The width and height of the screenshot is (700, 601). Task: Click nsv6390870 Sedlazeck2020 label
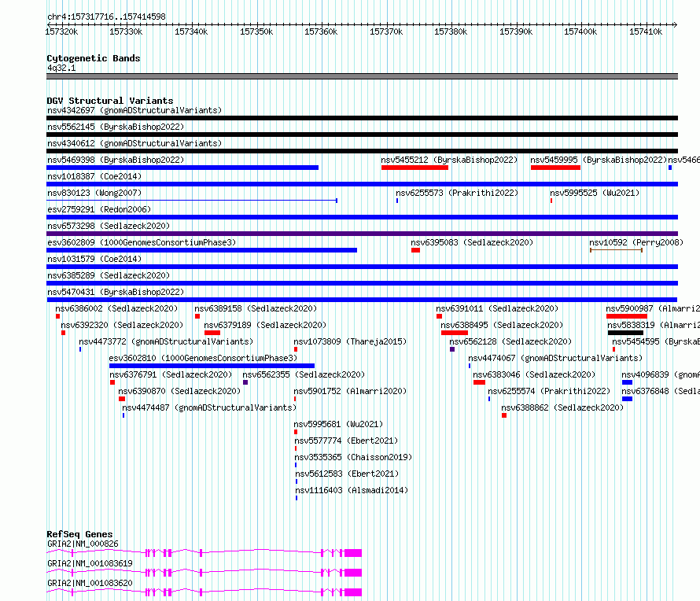179,391
